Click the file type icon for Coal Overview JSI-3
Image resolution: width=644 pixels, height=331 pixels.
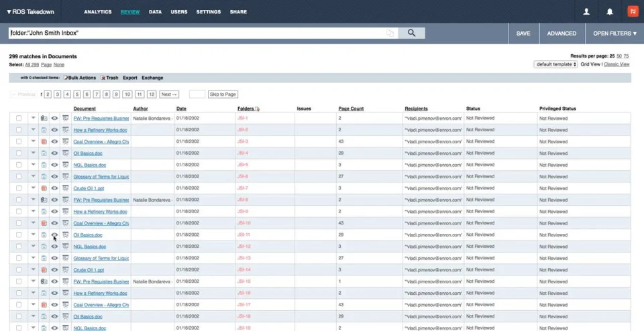pyautogui.click(x=44, y=141)
